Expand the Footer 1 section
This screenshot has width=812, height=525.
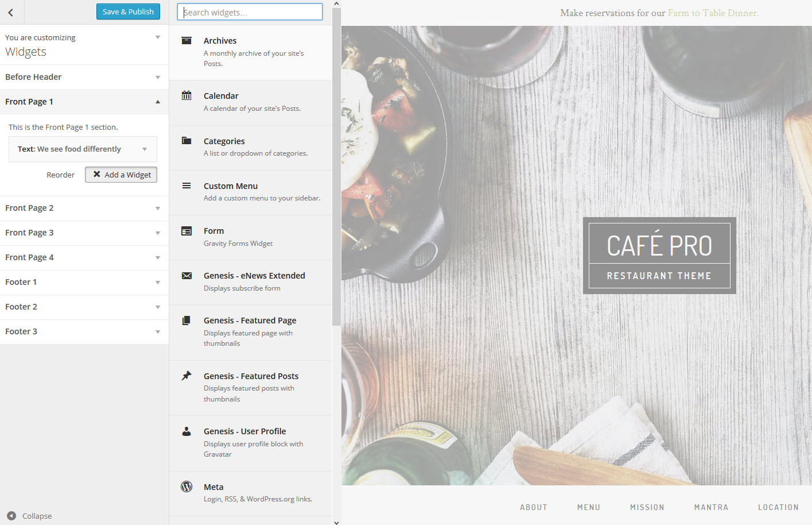click(84, 282)
